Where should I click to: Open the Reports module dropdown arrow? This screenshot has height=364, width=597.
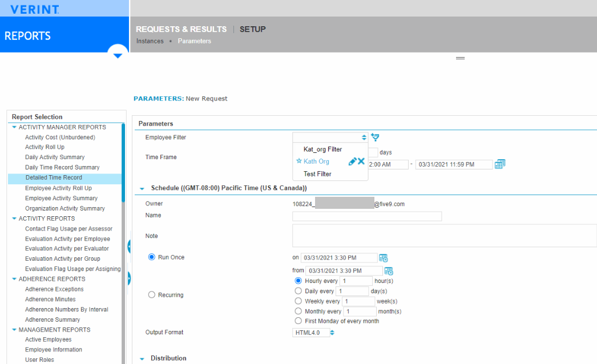118,55
